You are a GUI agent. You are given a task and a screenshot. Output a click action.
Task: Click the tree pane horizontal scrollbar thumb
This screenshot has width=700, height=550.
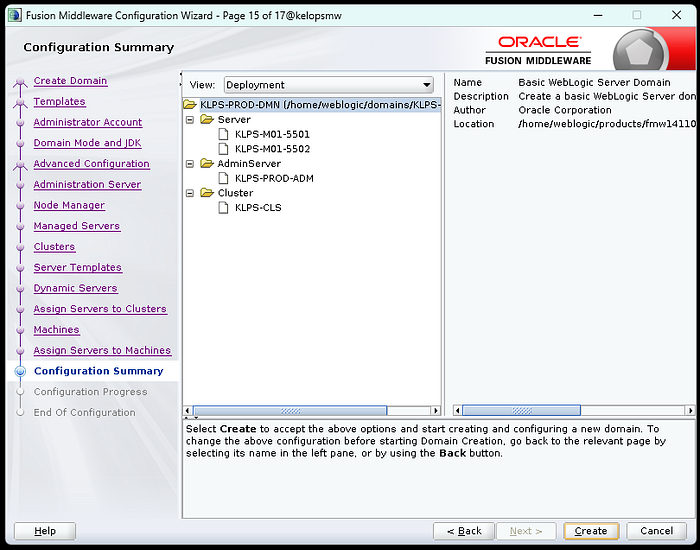[290, 410]
